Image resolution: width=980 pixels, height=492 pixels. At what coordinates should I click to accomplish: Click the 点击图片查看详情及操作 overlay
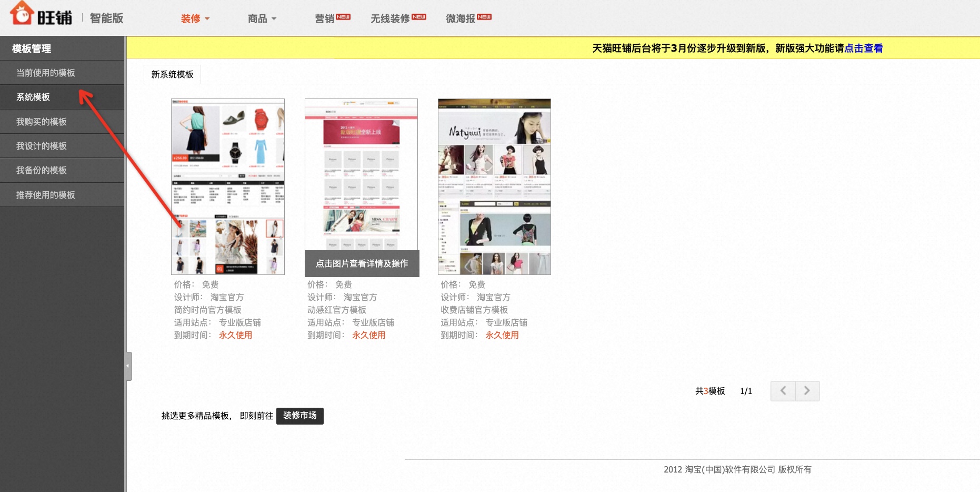pos(362,263)
